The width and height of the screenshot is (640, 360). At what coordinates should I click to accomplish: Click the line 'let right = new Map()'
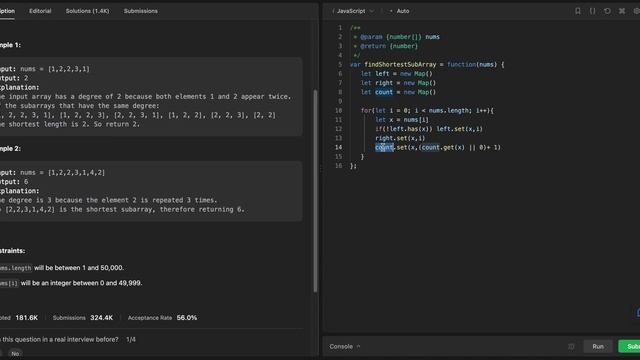398,83
